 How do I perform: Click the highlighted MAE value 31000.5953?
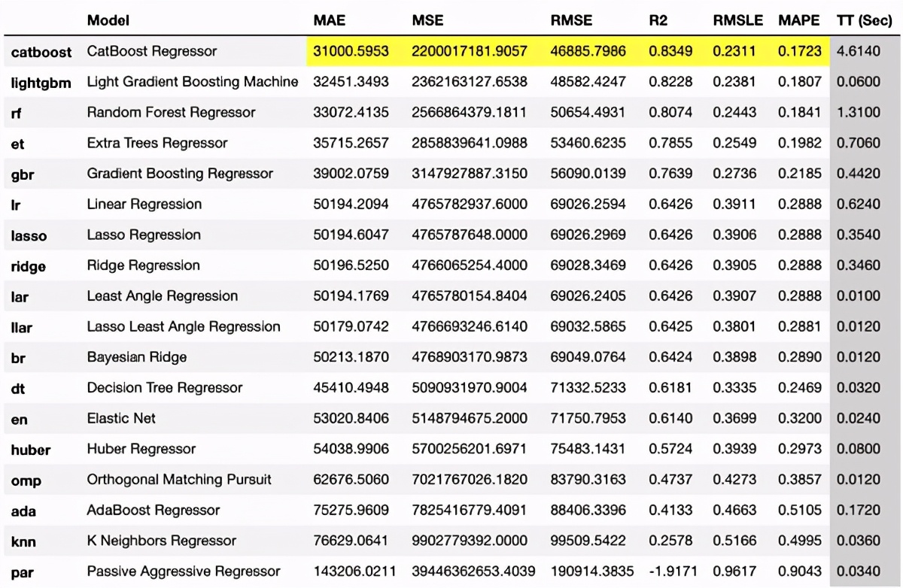pyautogui.click(x=351, y=51)
